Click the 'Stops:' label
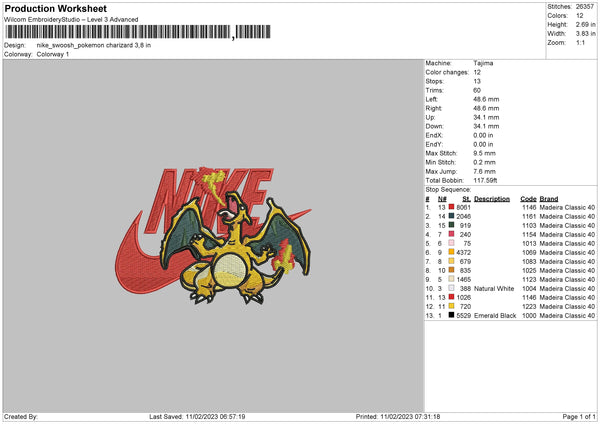 (x=435, y=81)
